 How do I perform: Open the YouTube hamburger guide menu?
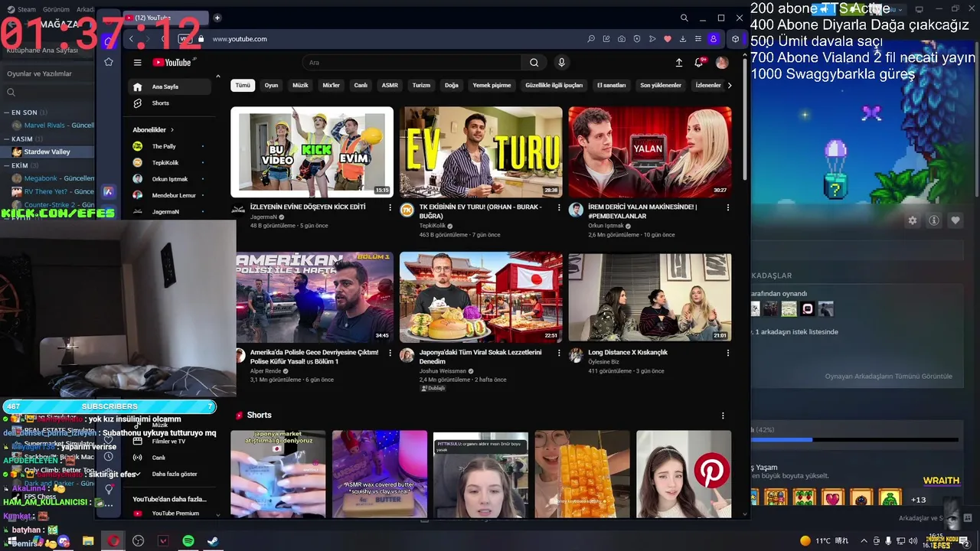click(137, 63)
